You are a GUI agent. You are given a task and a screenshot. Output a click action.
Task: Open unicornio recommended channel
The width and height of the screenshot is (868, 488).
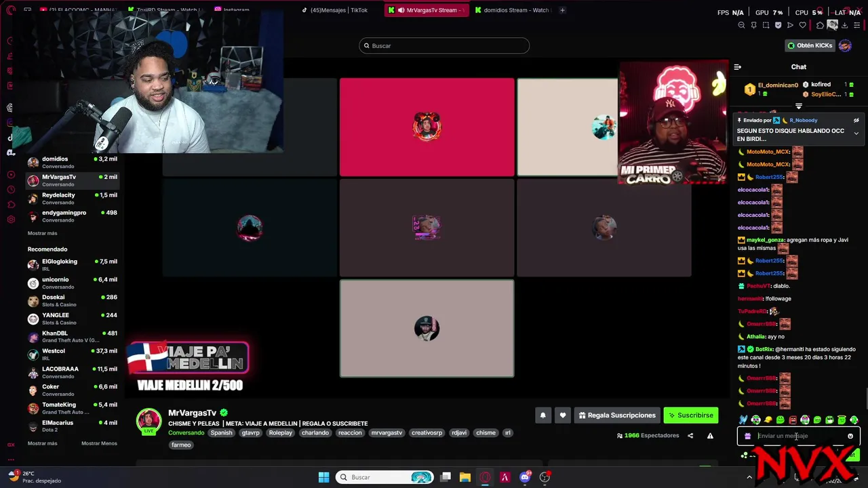[x=72, y=283]
